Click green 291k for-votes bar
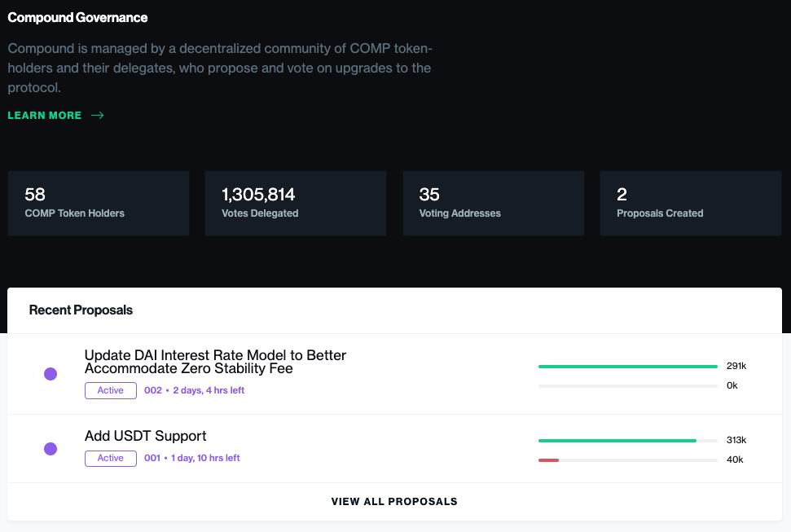 (x=627, y=367)
